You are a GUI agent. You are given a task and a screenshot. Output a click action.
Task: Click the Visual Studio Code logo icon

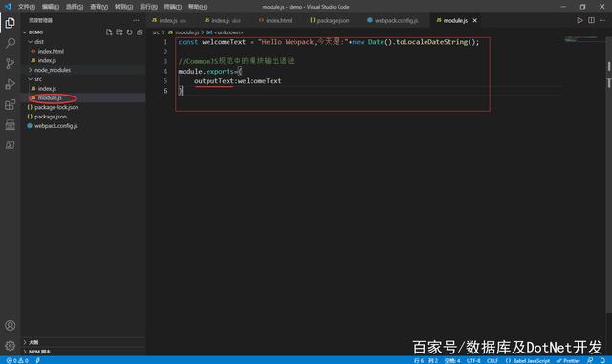pyautogui.click(x=8, y=7)
